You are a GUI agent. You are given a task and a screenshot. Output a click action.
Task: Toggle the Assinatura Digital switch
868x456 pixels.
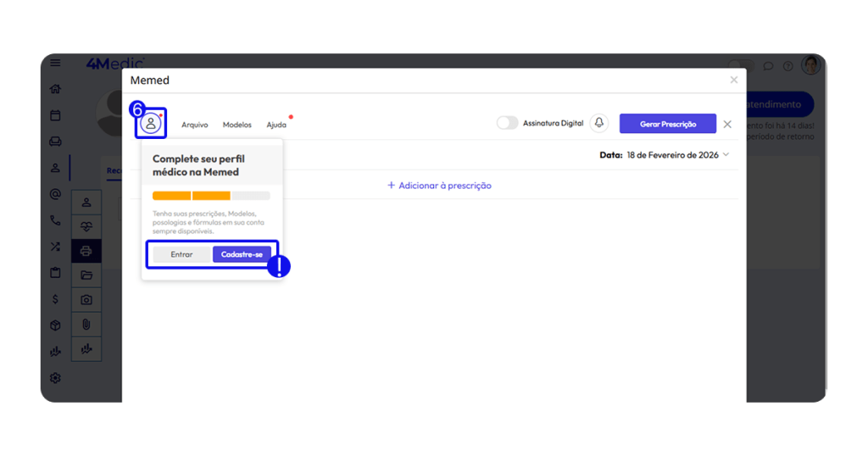pyautogui.click(x=507, y=124)
